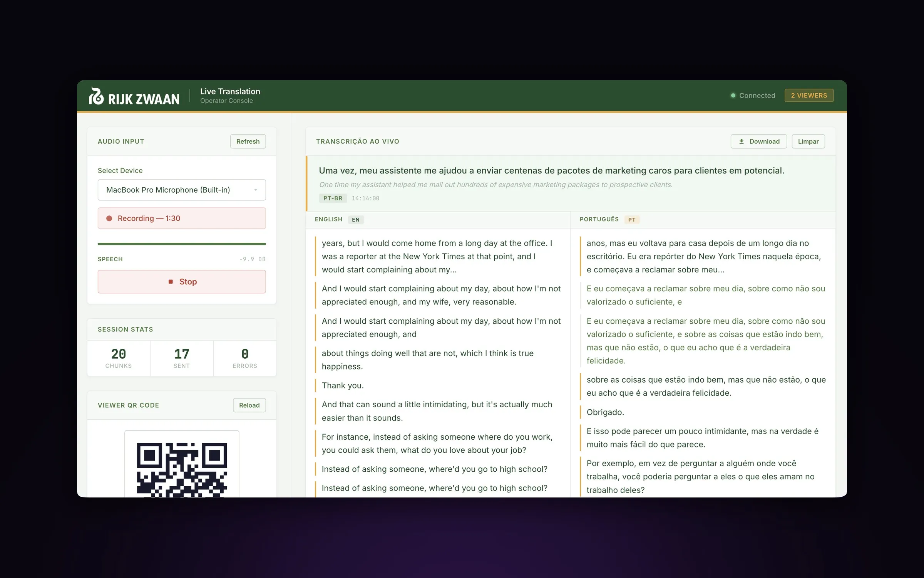Open the MacBook Pro Microphone device dropdown
This screenshot has height=578, width=924.
point(182,190)
